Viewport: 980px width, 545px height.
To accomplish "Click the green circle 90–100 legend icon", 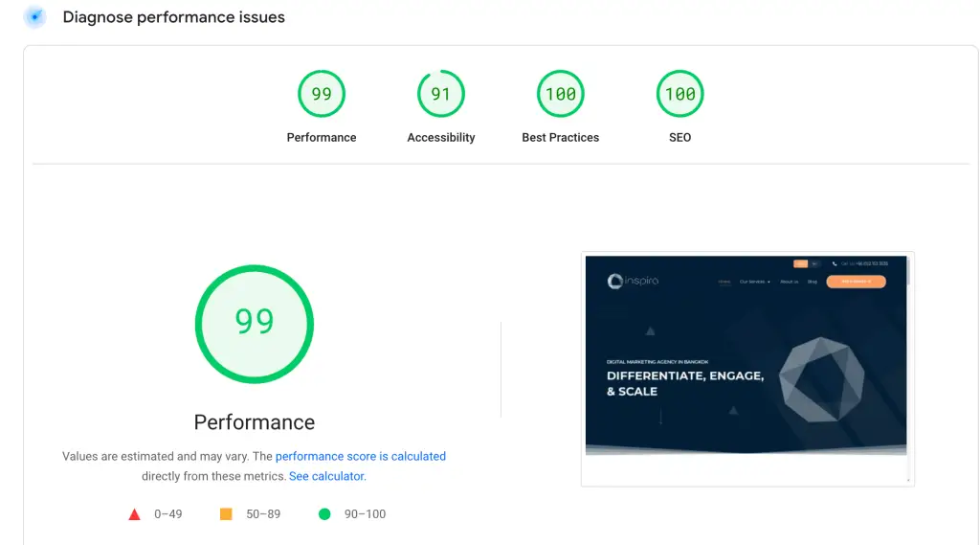I will pos(324,514).
